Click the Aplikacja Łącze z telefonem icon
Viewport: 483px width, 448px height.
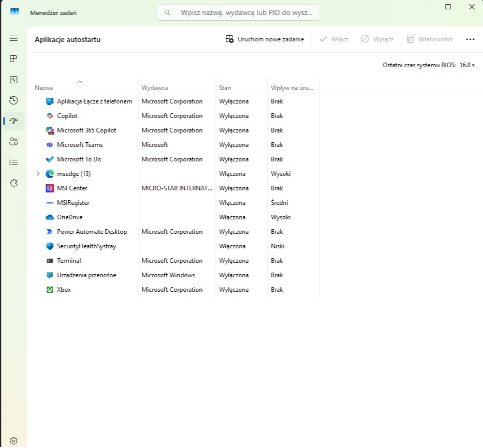click(50, 101)
